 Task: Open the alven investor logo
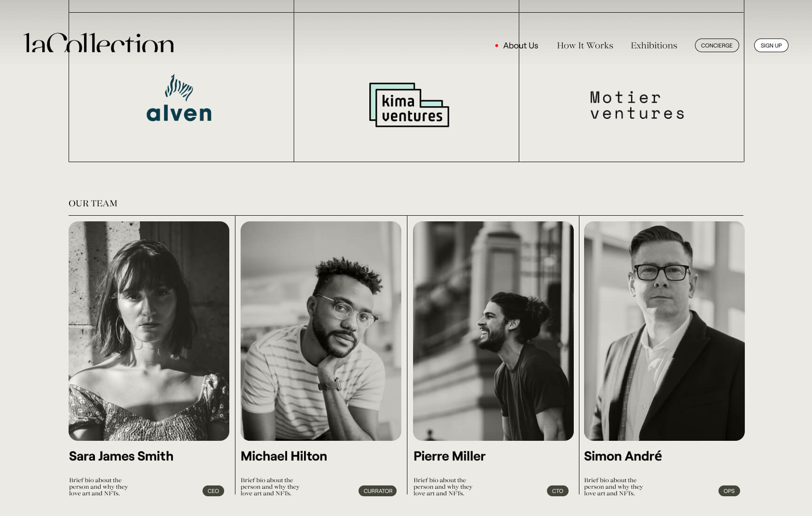coord(179,98)
